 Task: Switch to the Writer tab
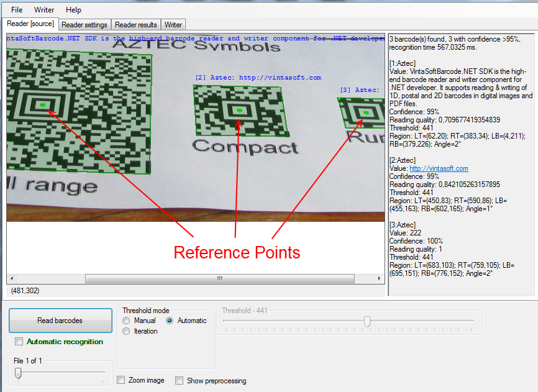coord(173,25)
